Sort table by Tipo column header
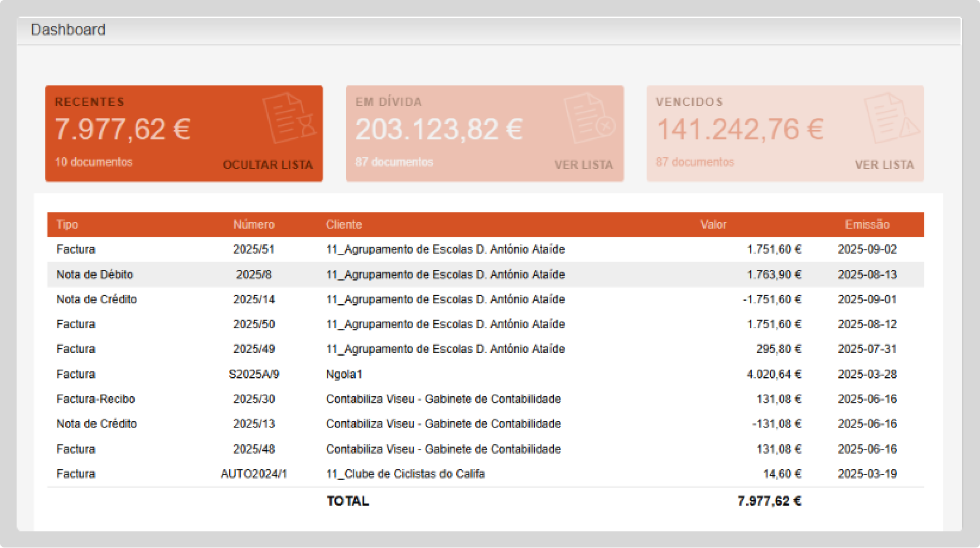980x548 pixels. coord(67,225)
